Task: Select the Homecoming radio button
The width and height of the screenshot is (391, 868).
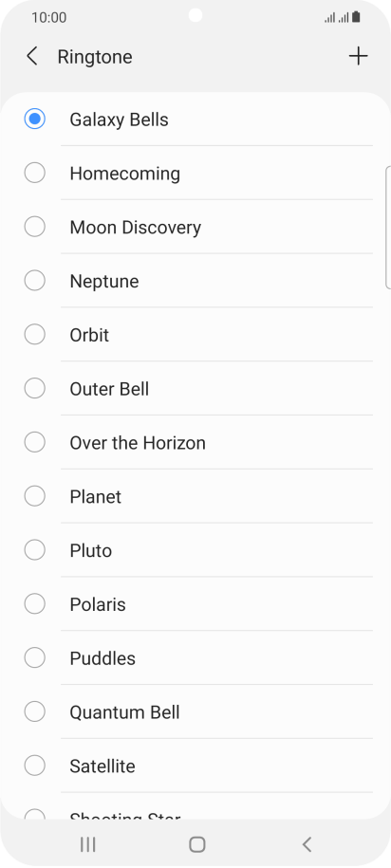Action: [x=34, y=173]
